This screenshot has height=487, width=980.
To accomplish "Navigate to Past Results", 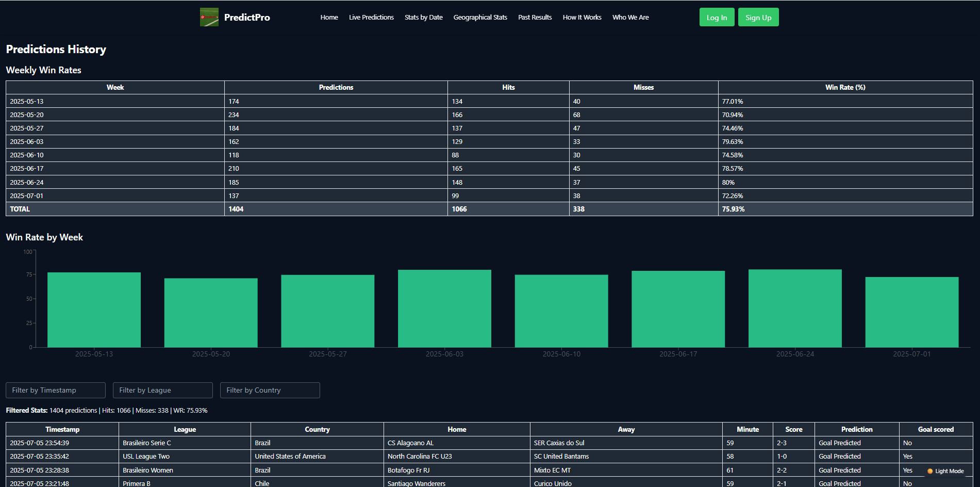I will pyautogui.click(x=535, y=17).
